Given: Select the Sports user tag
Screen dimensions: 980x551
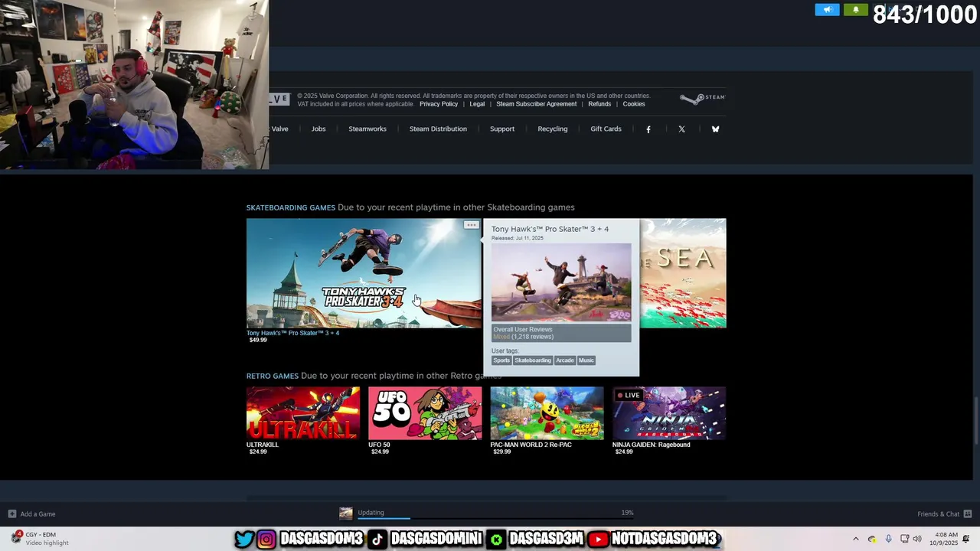Looking at the screenshot, I should (x=501, y=360).
